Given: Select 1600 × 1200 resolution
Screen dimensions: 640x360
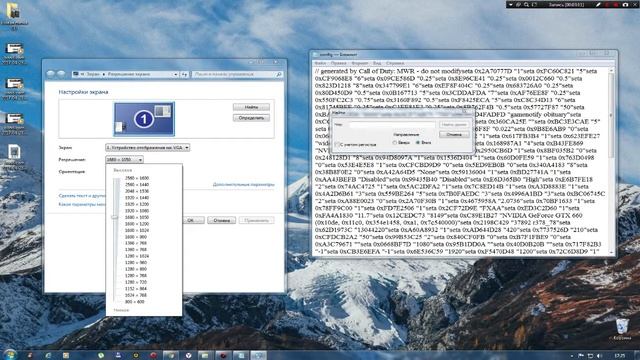Looking at the screenshot, I should [137, 224].
